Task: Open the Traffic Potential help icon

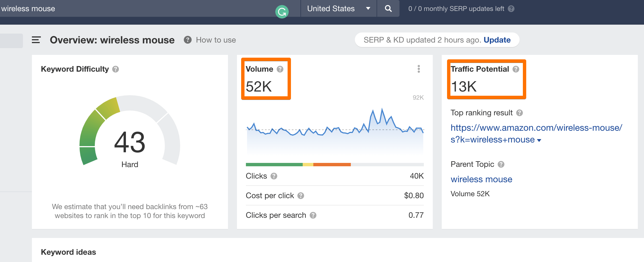Action: pos(516,69)
